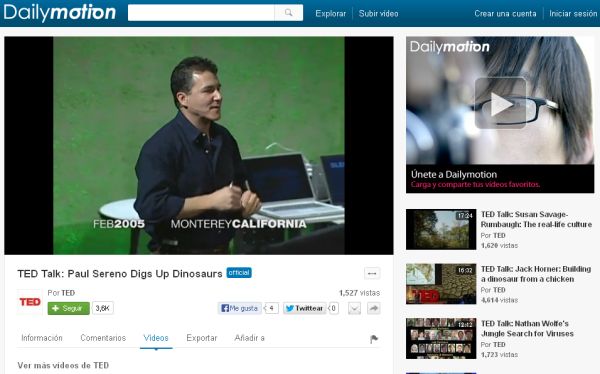Screen dimensions: 600x374
Task: Click the share arrow icon
Action: coord(373,308)
